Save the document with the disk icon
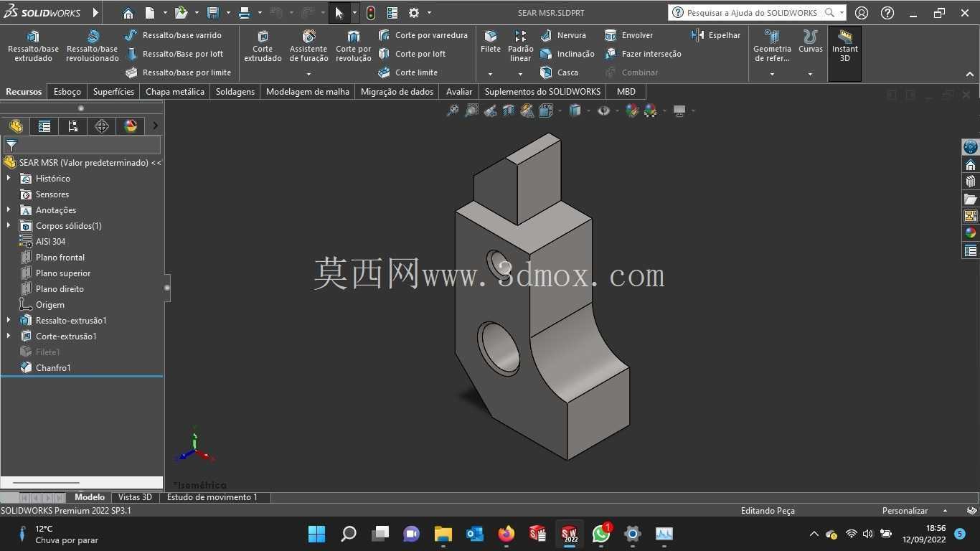Viewport: 980px width, 551px height. tap(213, 13)
